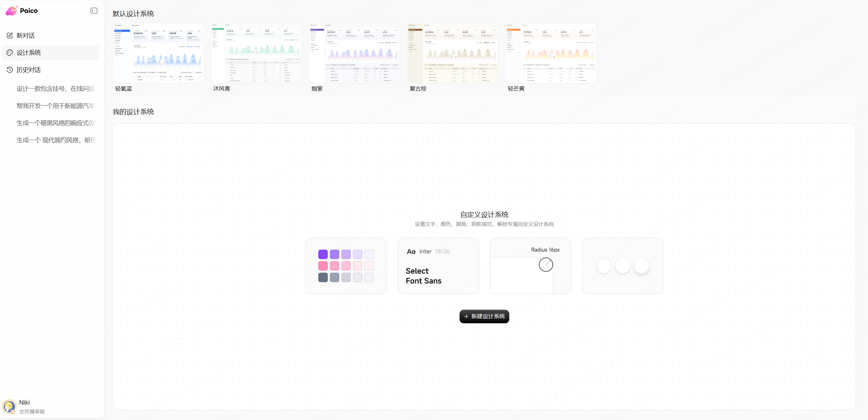868x420 pixels.
Task: Select the 复古棕 design system thumbnail
Action: [x=453, y=53]
